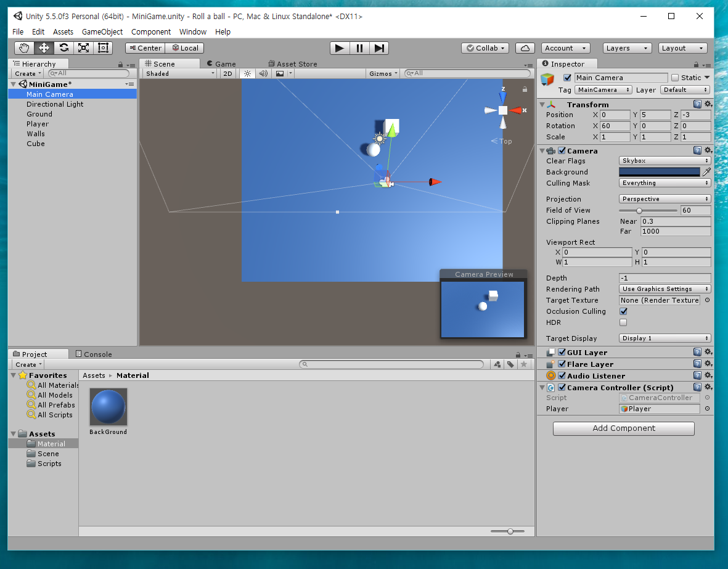Screen dimensions: 728x569
Task: Open the Culling Mask dropdown
Action: 665,183
